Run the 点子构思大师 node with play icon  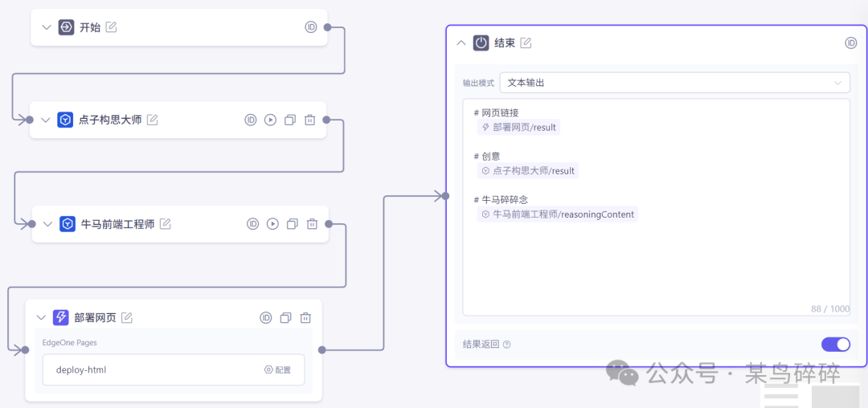pos(270,120)
